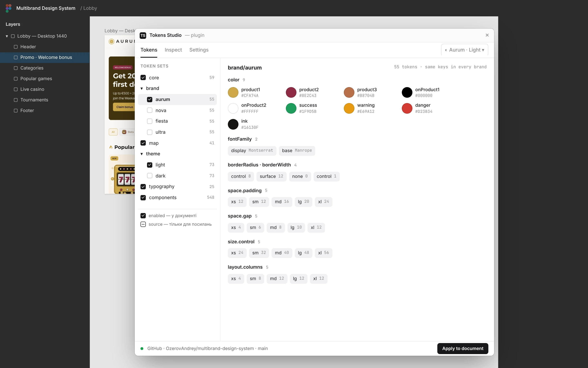Click the space.gap lg 10 token chip
The image size is (588, 368).
click(x=296, y=228)
